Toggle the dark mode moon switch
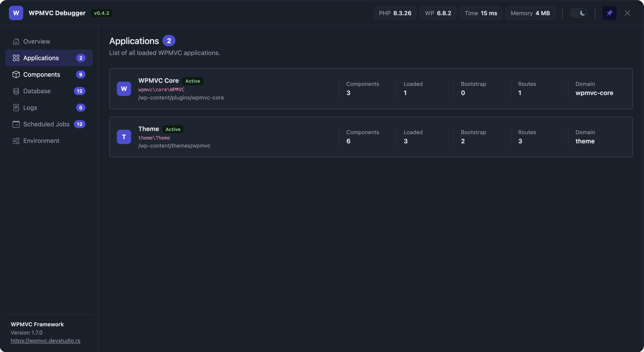 (578, 13)
